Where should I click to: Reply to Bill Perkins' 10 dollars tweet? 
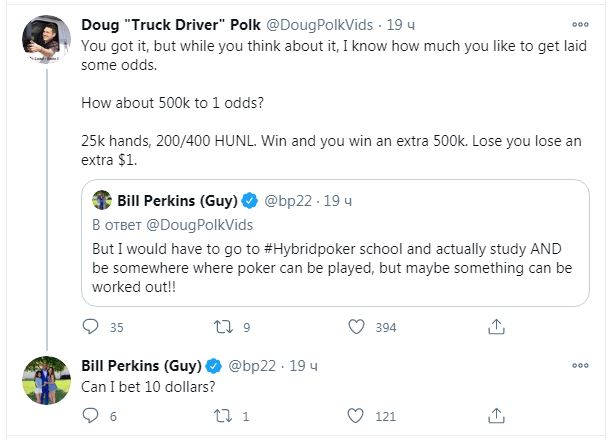[x=90, y=415]
